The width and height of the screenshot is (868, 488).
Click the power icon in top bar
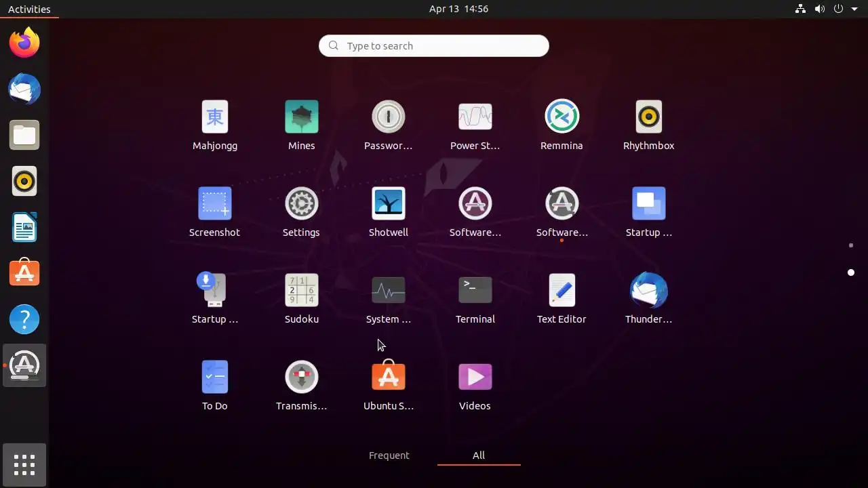pyautogui.click(x=839, y=9)
